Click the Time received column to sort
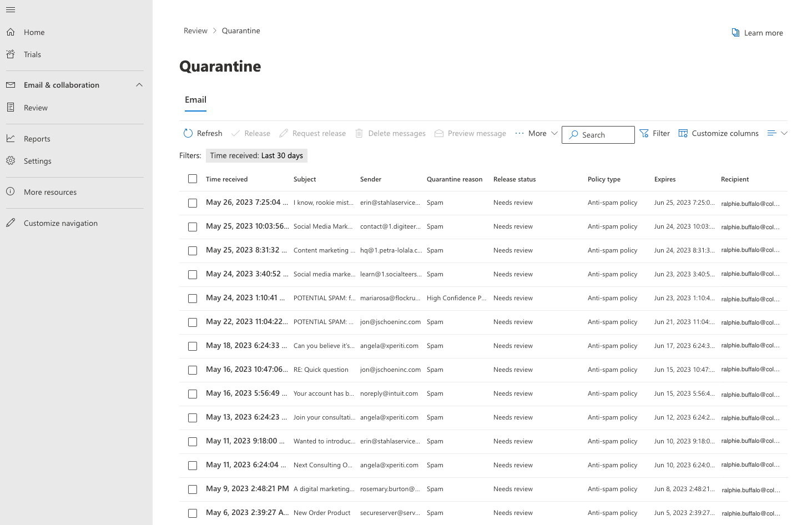The width and height of the screenshot is (812, 525). pos(227,179)
